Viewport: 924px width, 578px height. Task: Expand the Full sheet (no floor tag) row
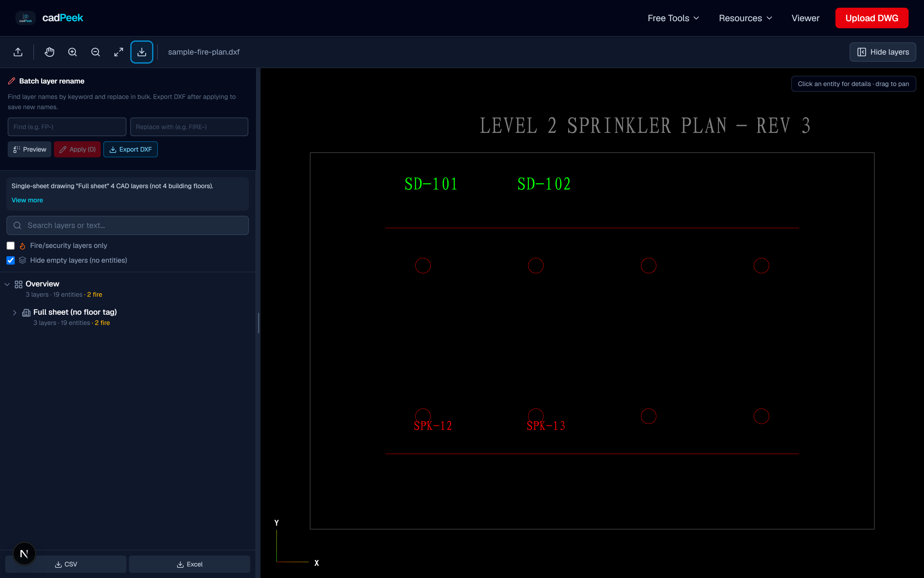[14, 313]
